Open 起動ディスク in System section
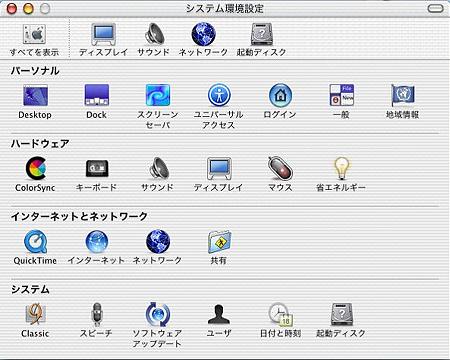Screen dimensions: 450x360 click(342, 314)
